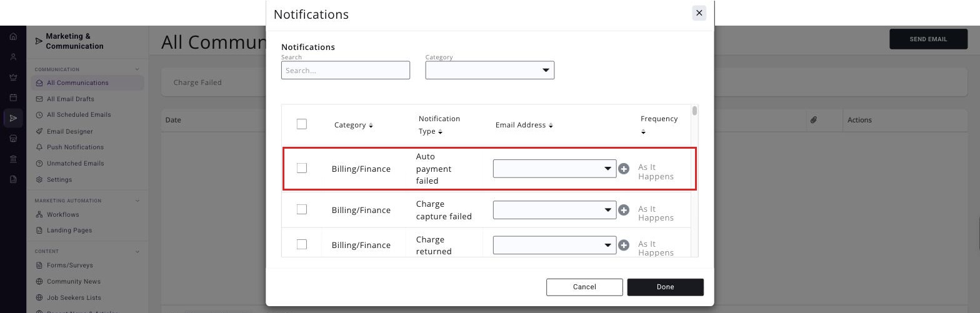Click the Settings gear icon in sidebar
The width and height of the screenshot is (980, 313).
(x=39, y=179)
